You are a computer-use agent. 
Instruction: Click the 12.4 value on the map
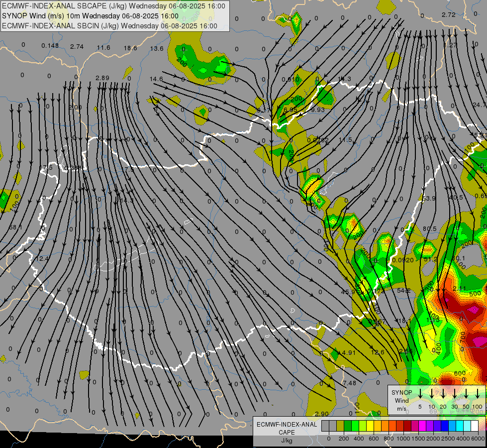tap(42, 259)
